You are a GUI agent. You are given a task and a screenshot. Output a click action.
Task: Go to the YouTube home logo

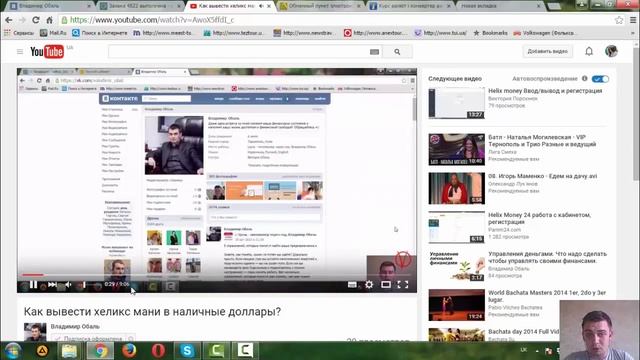point(47,52)
